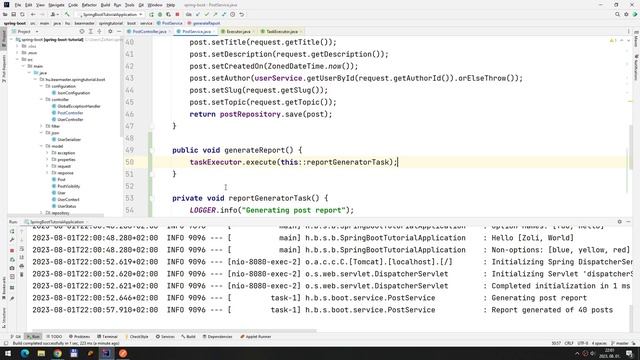The height and width of the screenshot is (360, 640).
Task: Open the Windows Start menu
Action: coord(8,353)
